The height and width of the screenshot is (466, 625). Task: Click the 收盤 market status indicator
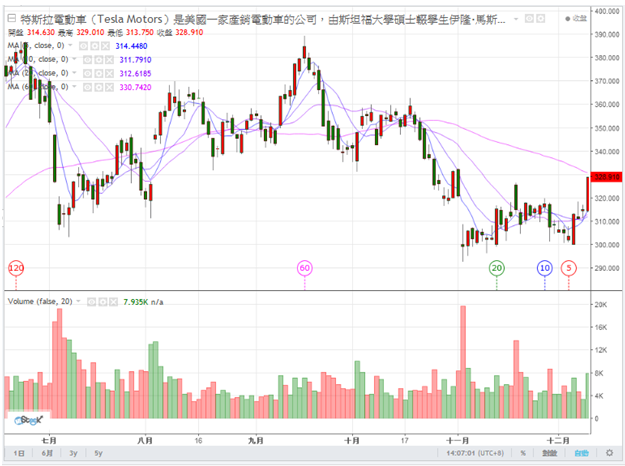576,18
